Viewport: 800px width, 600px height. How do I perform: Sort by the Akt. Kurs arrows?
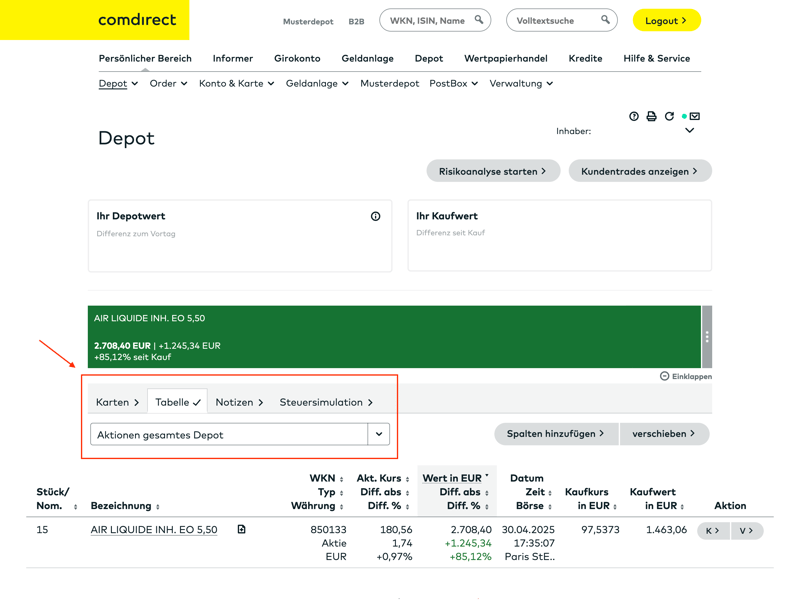click(407, 479)
